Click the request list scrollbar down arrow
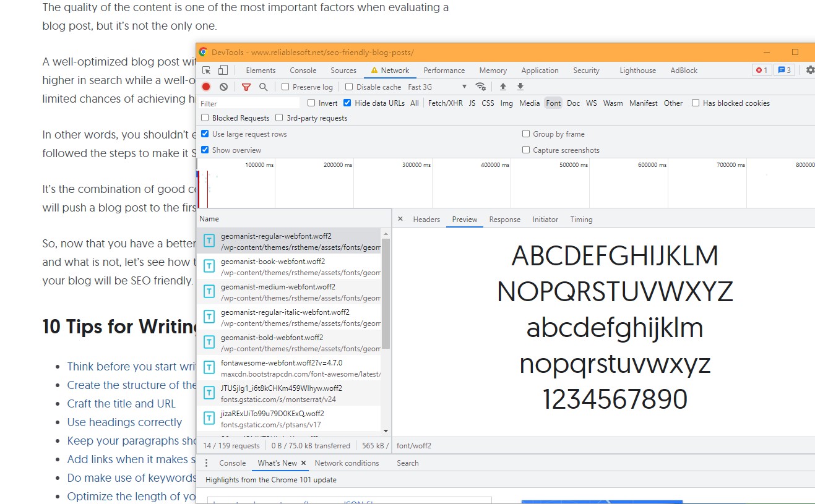 (386, 430)
